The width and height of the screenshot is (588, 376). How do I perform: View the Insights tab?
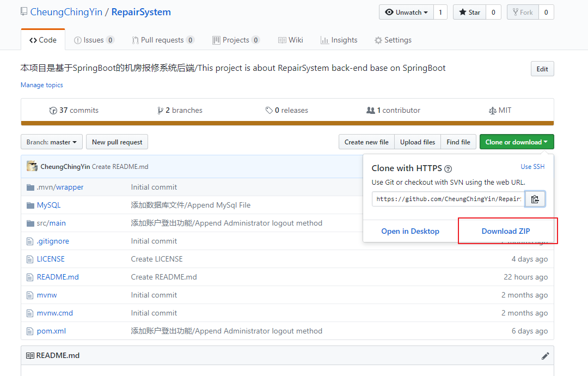click(339, 40)
